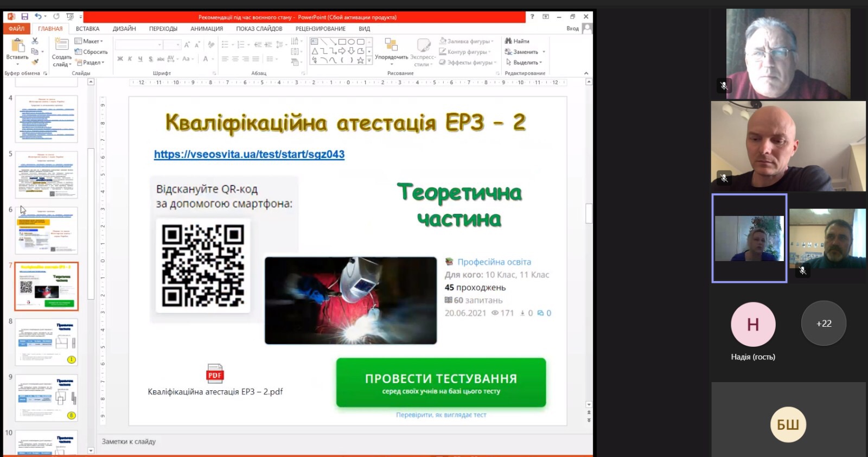Viewport: 868px width, 457px height.
Task: Select slide 8 thumbnail in the slide panel
Action: (x=47, y=342)
